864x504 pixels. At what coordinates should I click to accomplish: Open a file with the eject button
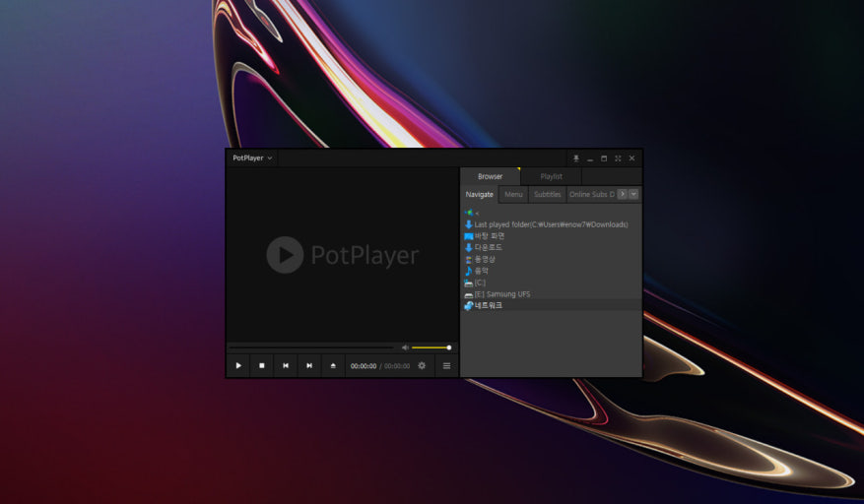(333, 366)
